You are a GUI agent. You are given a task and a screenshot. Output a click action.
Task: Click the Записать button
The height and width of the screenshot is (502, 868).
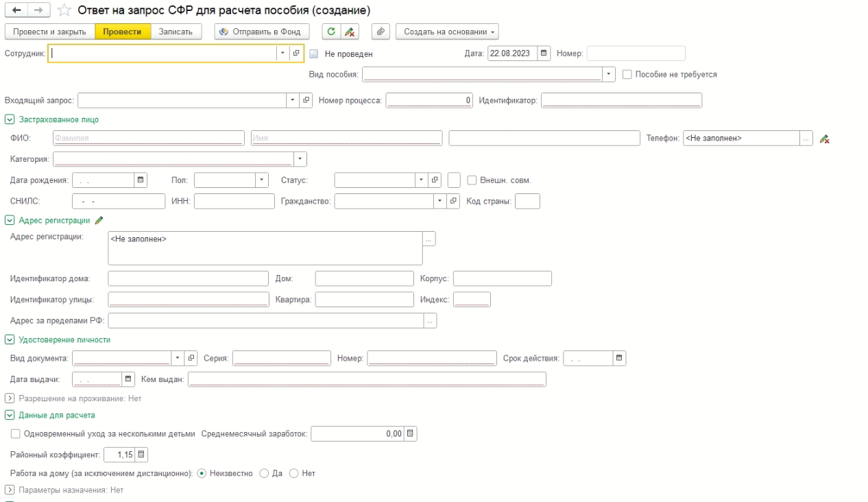(x=176, y=32)
